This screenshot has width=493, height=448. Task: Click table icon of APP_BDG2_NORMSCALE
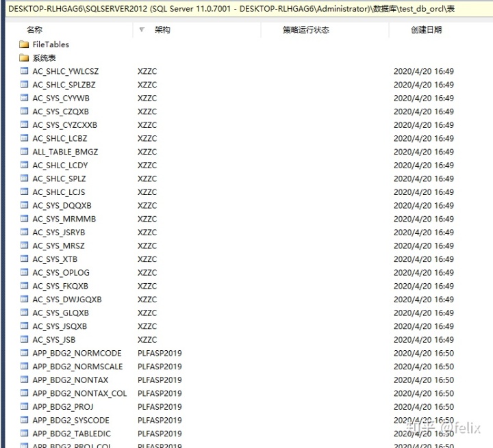(24, 367)
